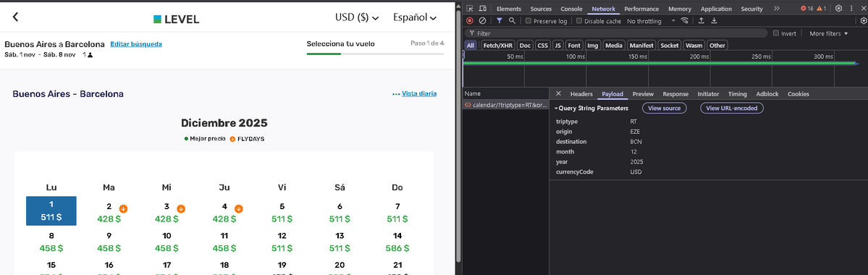Filter requests by Img type
This screenshot has width=868, height=275.
593,46
